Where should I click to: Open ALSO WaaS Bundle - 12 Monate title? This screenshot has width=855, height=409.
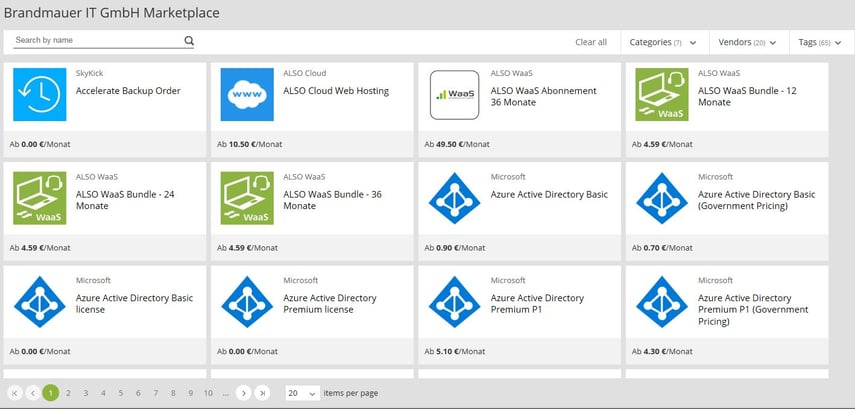747,97
